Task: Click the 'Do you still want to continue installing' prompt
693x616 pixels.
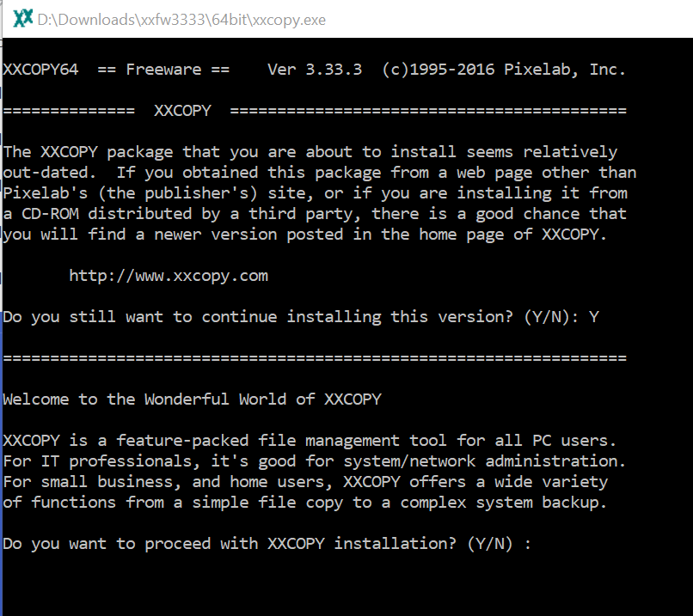Action: point(301,317)
